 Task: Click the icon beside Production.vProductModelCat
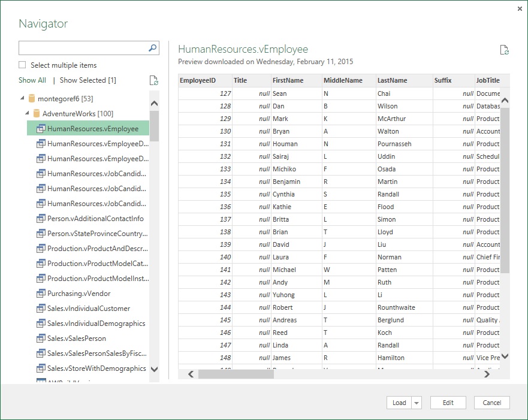[x=41, y=264]
